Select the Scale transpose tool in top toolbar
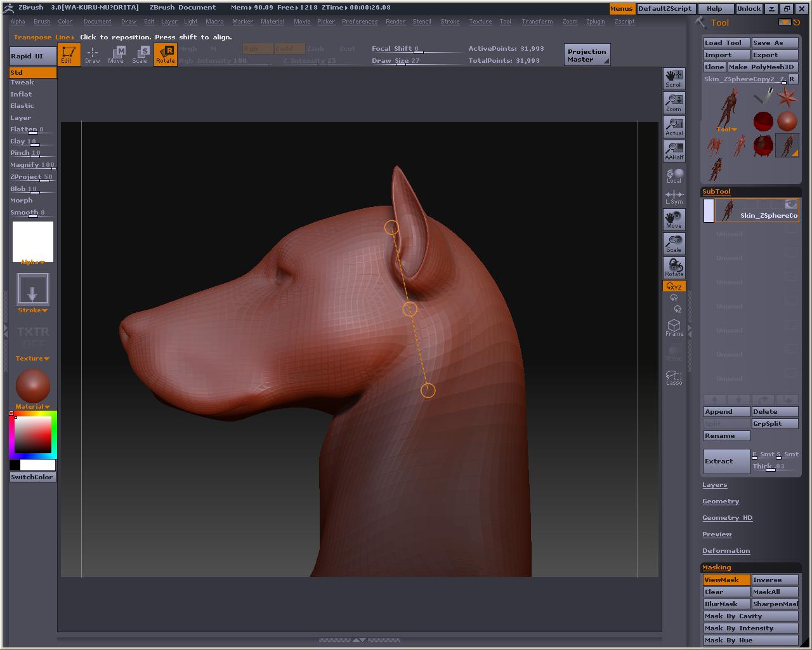The height and width of the screenshot is (650, 812). 140,55
